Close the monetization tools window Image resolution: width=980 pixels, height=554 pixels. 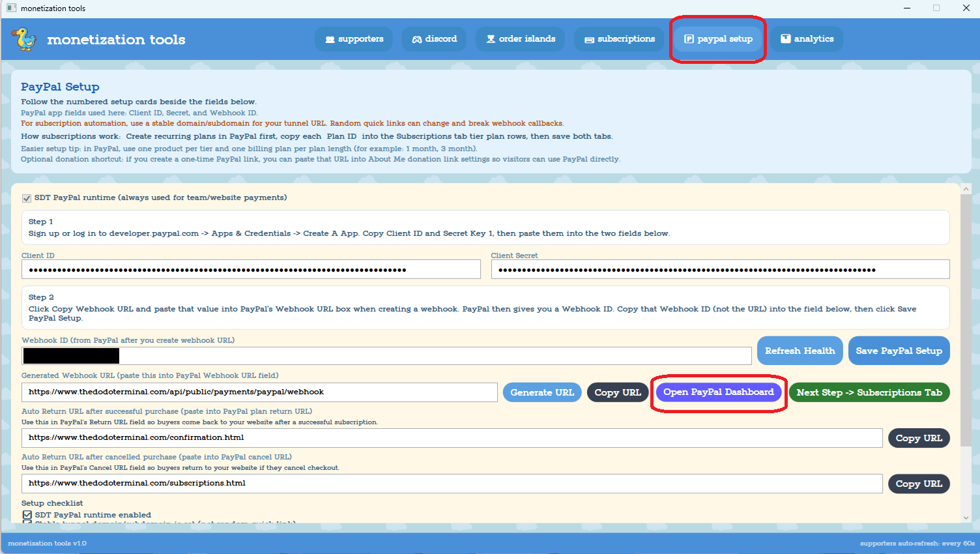point(966,8)
